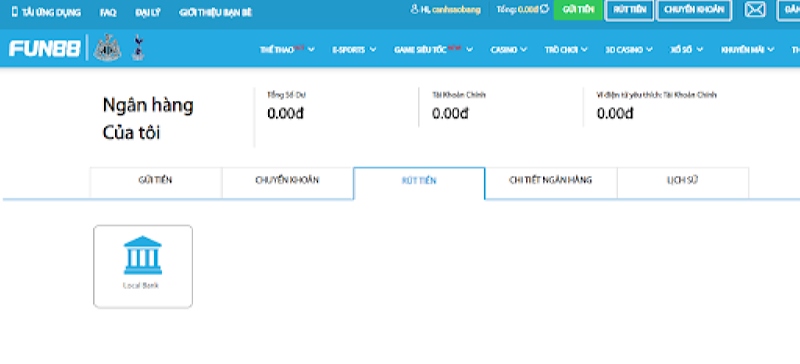Open the mail envelope icon

click(x=755, y=10)
